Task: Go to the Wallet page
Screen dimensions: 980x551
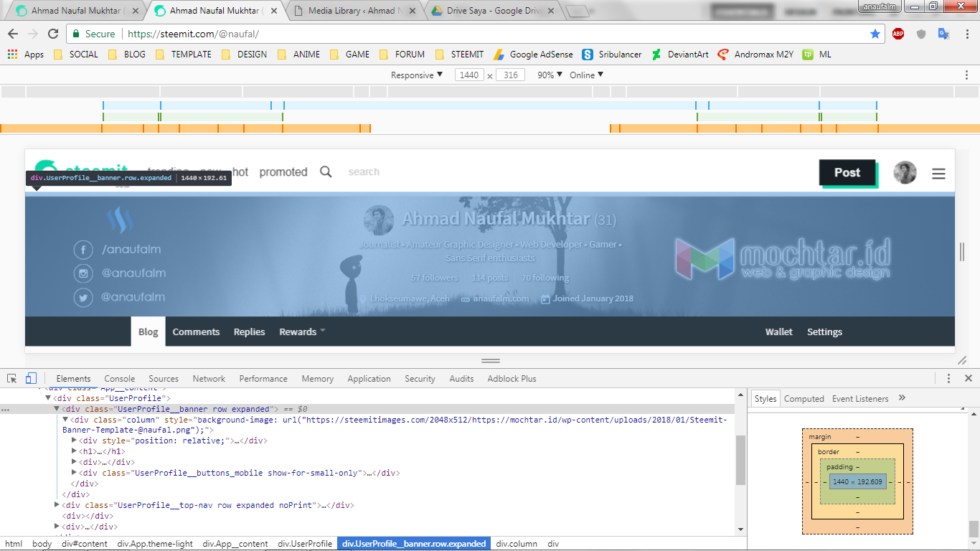Action: [x=778, y=332]
